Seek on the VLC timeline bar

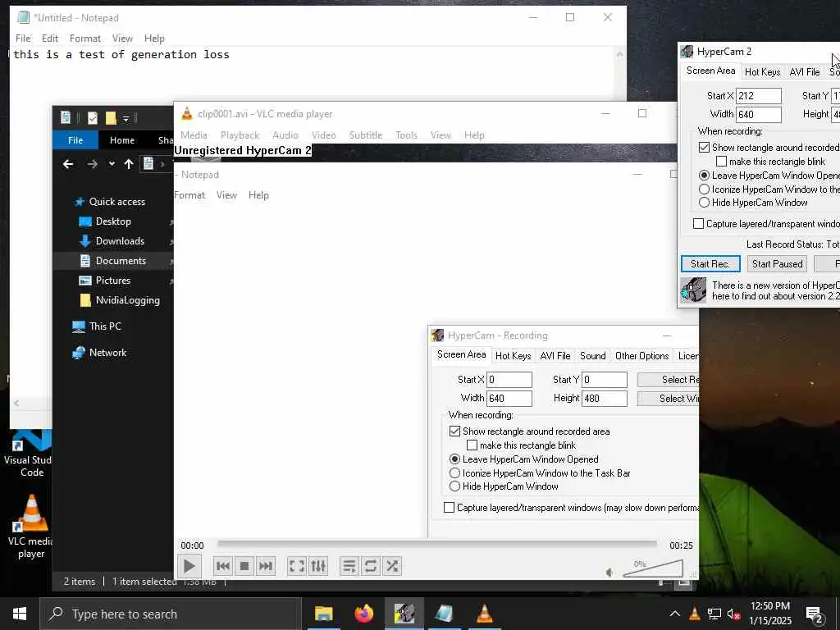point(437,544)
